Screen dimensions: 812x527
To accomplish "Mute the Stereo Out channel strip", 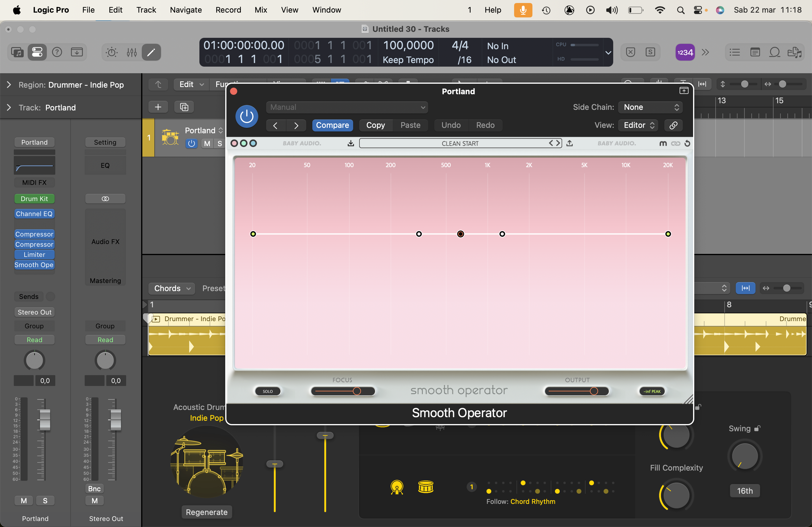I will point(95,501).
